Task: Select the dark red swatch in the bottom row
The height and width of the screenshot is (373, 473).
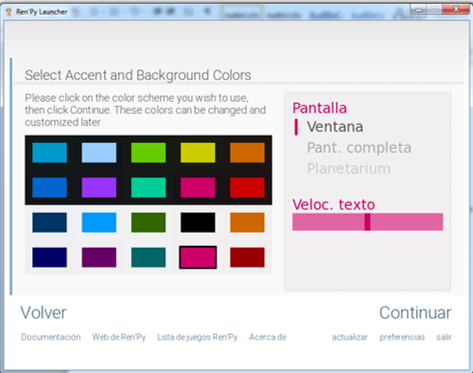Action: coord(247,257)
